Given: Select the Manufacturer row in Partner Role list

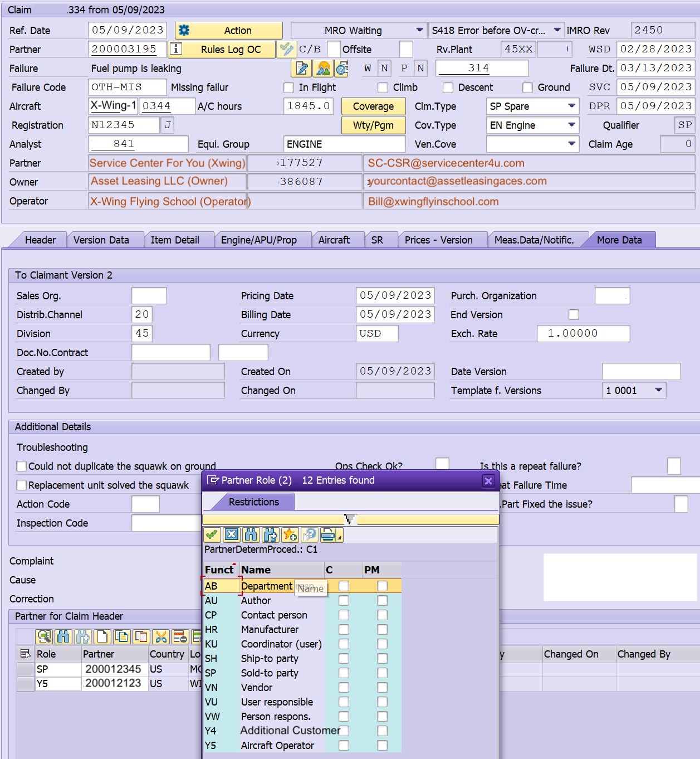Looking at the screenshot, I should point(270,629).
